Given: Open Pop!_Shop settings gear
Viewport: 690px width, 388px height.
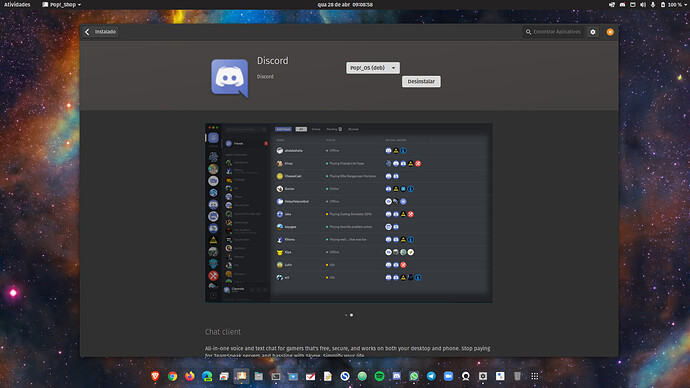Looking at the screenshot, I should [593, 32].
